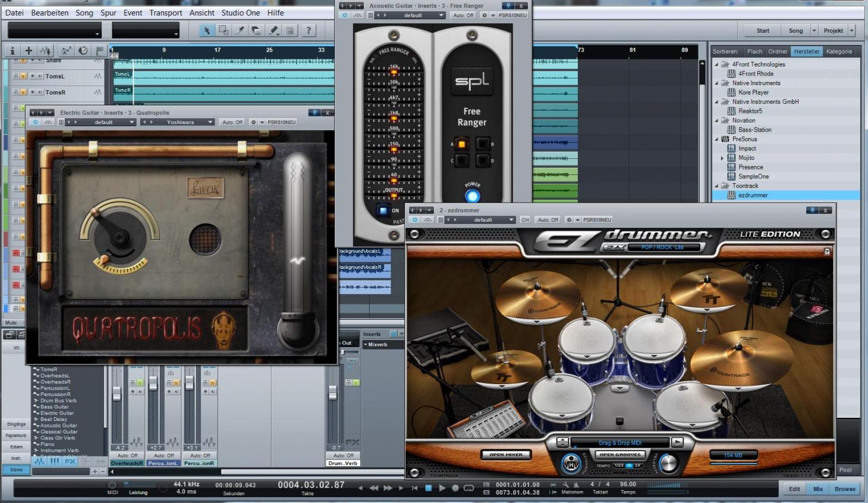This screenshot has height=503, width=868.
Task: Toggle Free Ranger POWER blue button
Action: pyautogui.click(x=473, y=196)
